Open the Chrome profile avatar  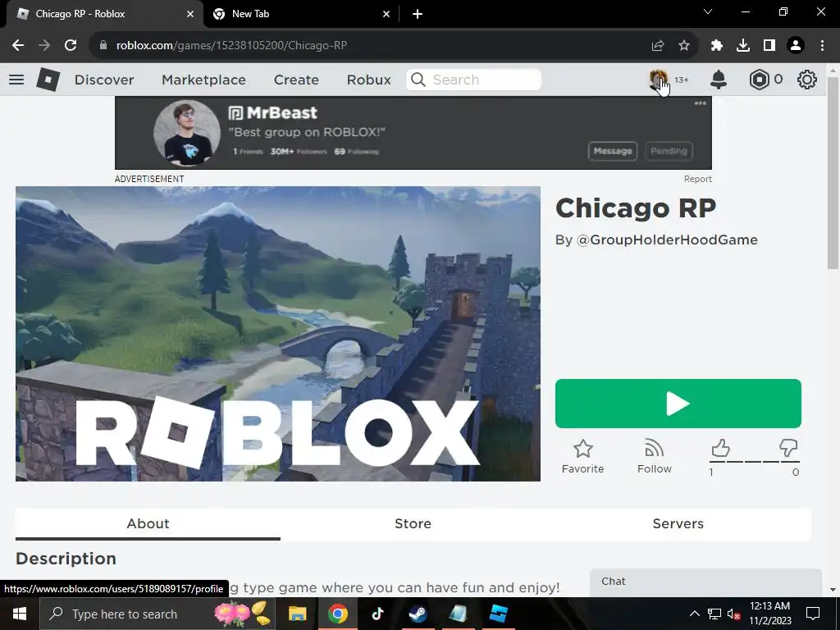click(x=796, y=46)
